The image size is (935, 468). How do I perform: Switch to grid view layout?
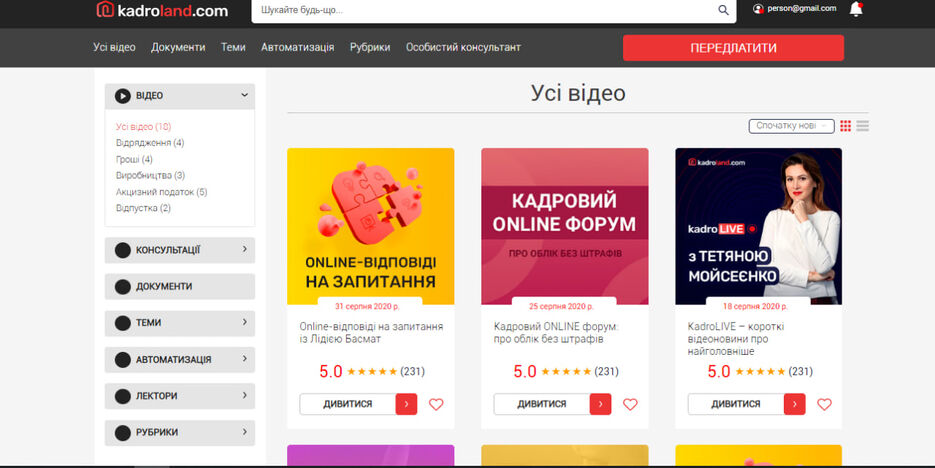(x=846, y=126)
